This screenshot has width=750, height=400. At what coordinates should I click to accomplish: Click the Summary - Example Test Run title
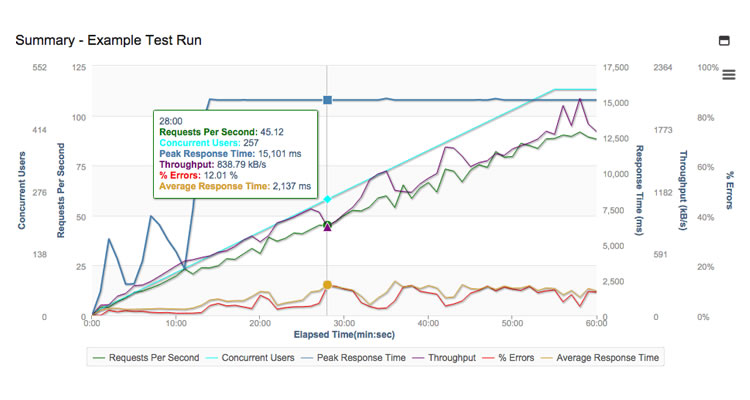(x=109, y=40)
